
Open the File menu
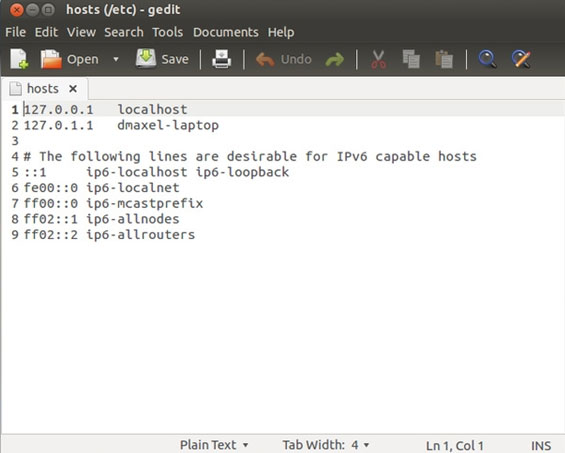(15, 32)
